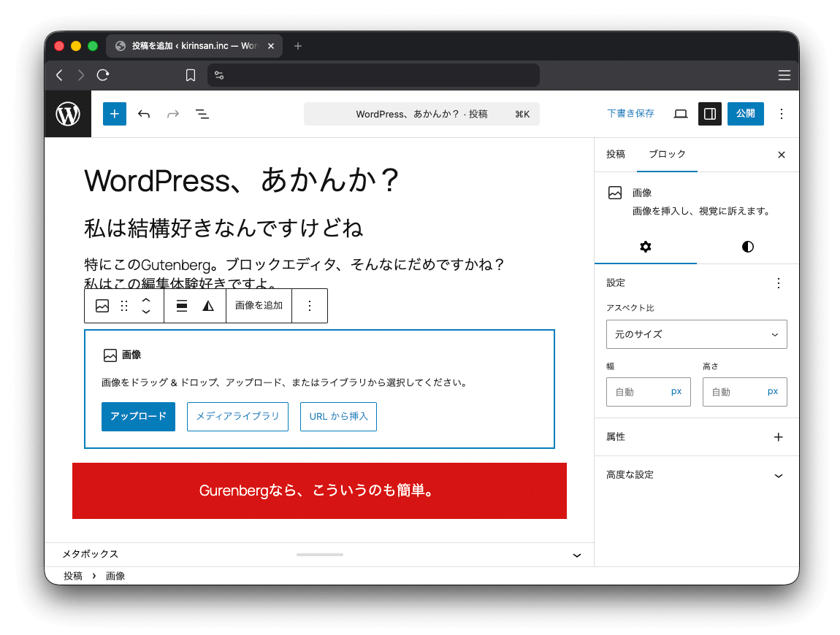Open site settings icon in address bar
Viewport: 840px width, 635px height.
pyautogui.click(x=219, y=75)
